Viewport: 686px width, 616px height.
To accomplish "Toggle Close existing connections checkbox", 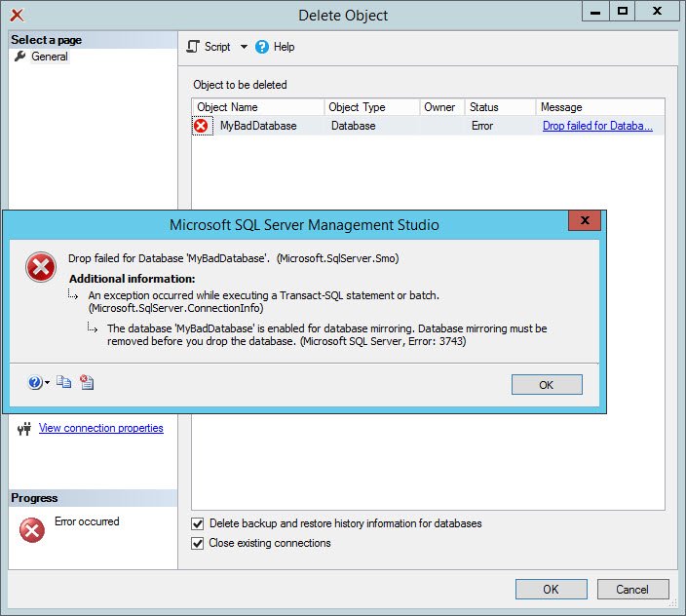I will (197, 543).
